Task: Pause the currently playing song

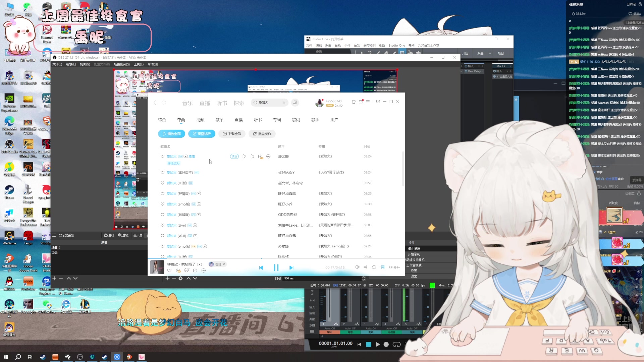Action: 276,267
